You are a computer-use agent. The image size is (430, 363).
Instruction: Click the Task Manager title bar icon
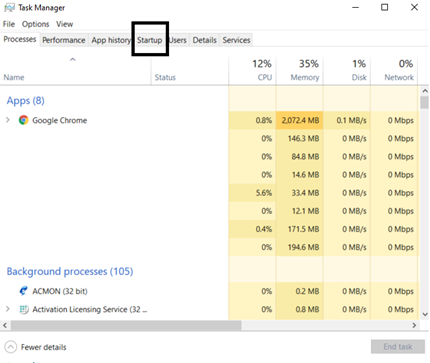pyautogui.click(x=9, y=7)
